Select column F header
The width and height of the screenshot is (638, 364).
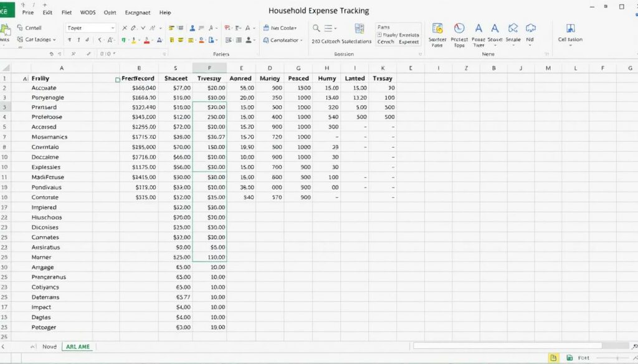(x=209, y=68)
